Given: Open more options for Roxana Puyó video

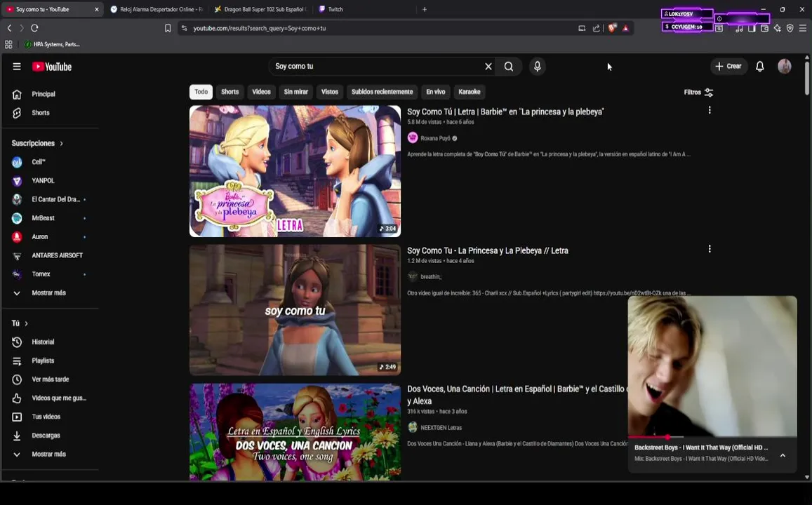Looking at the screenshot, I should point(710,109).
